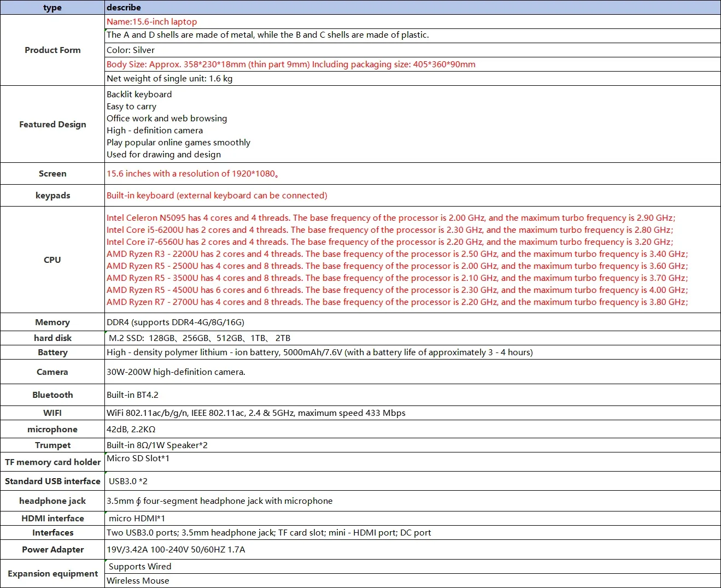Click the cell about A and D shells

413,35
